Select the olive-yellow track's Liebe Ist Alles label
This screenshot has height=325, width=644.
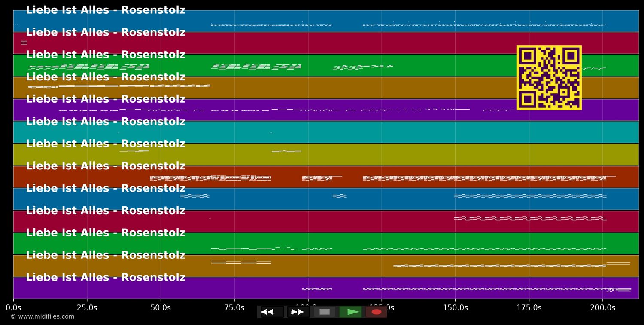point(106,144)
